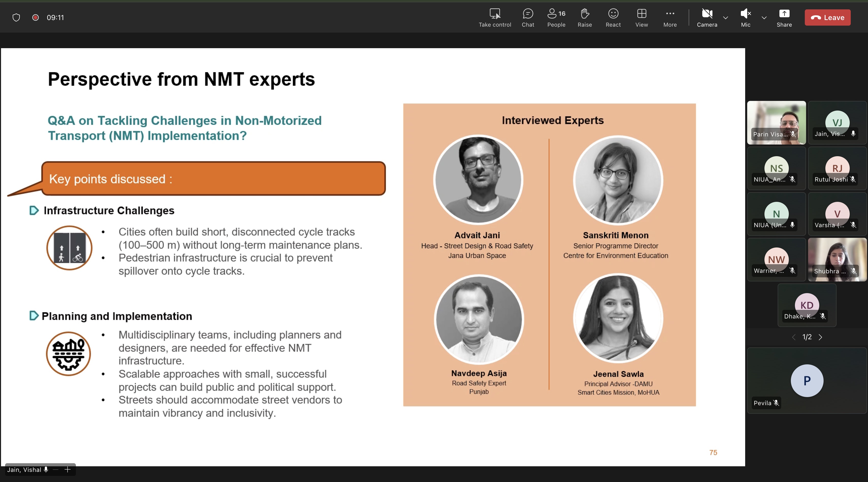Select the NIUA (Un... N participant tile
The image size is (868, 482).
tap(776, 214)
